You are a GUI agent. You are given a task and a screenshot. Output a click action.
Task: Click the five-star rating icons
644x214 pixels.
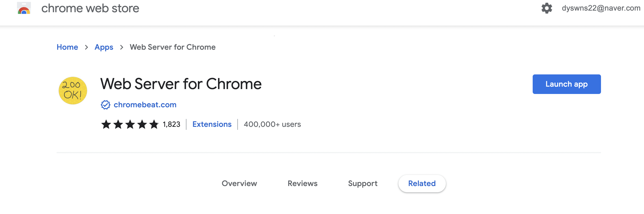pyautogui.click(x=130, y=124)
